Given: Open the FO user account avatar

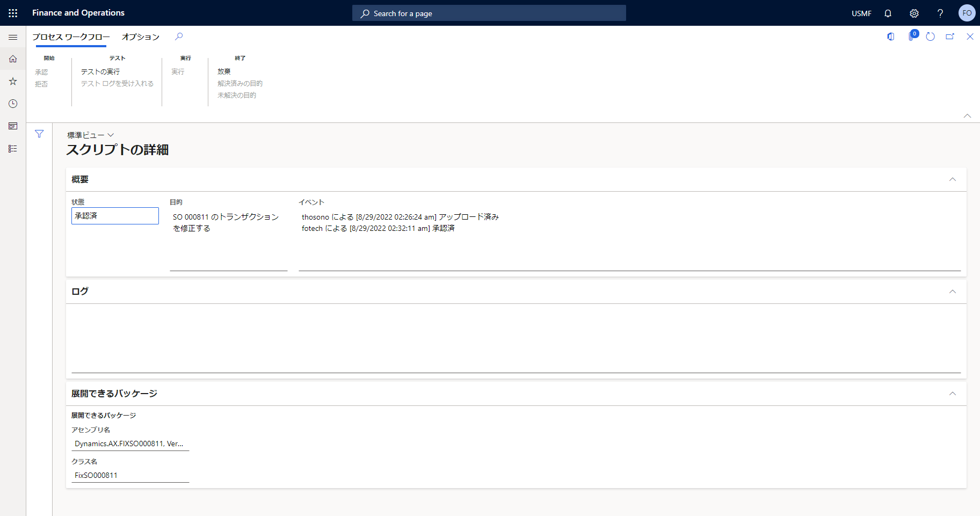Looking at the screenshot, I should coord(967,13).
